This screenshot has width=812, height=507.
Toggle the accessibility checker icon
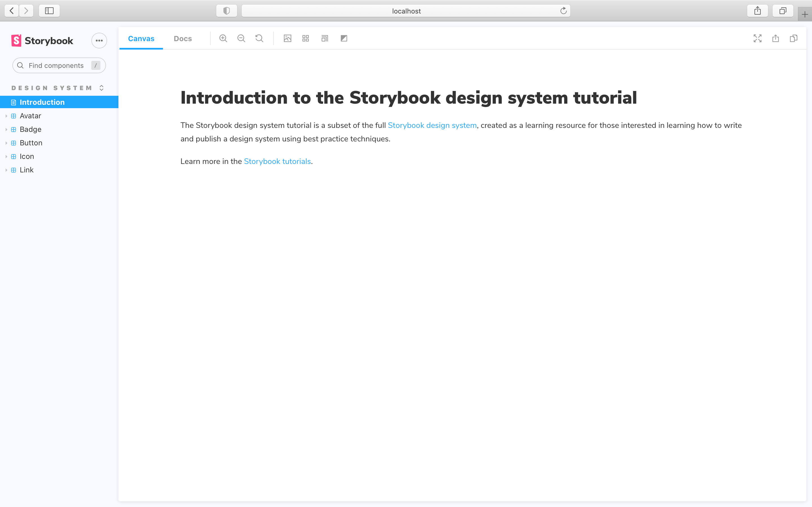coord(344,38)
